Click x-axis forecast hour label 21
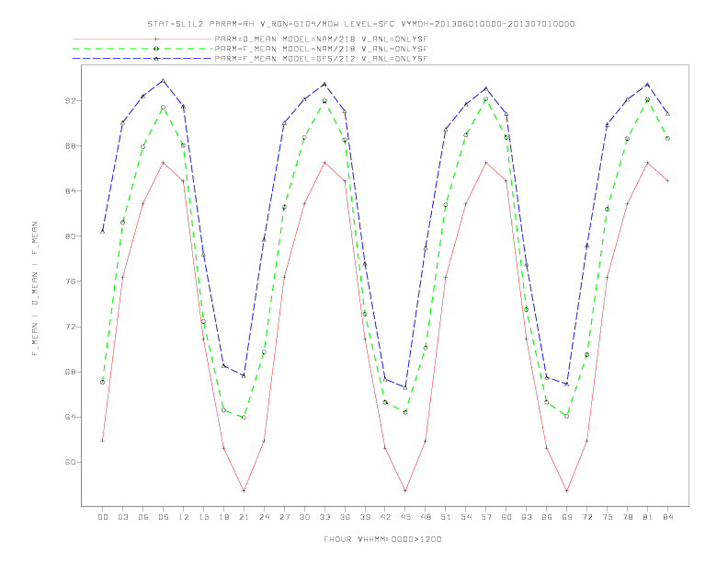The height and width of the screenshot is (563, 728). (x=244, y=517)
